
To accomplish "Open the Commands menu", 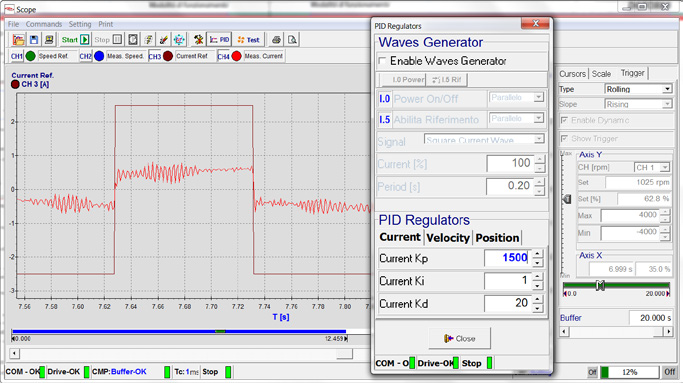I will coord(44,24).
